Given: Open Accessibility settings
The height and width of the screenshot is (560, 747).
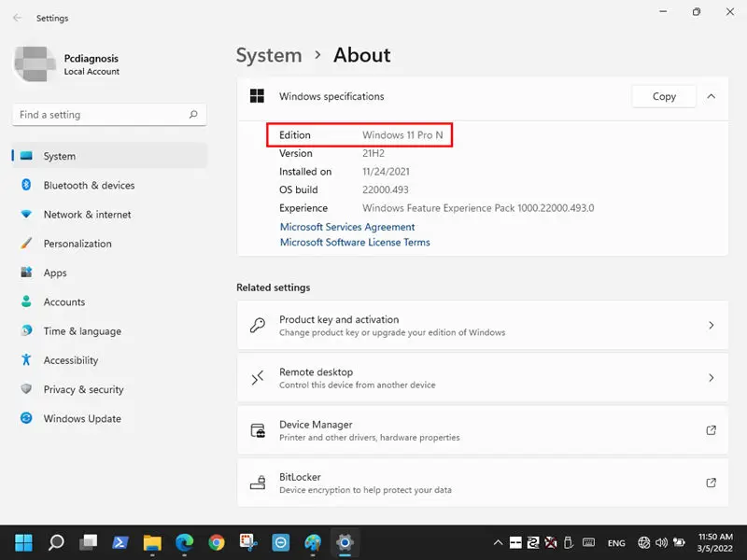Looking at the screenshot, I should [x=71, y=360].
